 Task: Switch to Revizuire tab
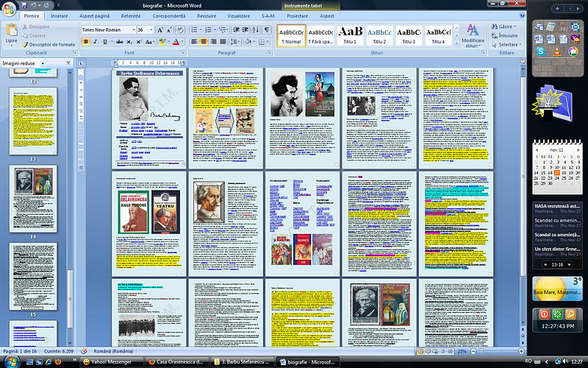coord(207,15)
